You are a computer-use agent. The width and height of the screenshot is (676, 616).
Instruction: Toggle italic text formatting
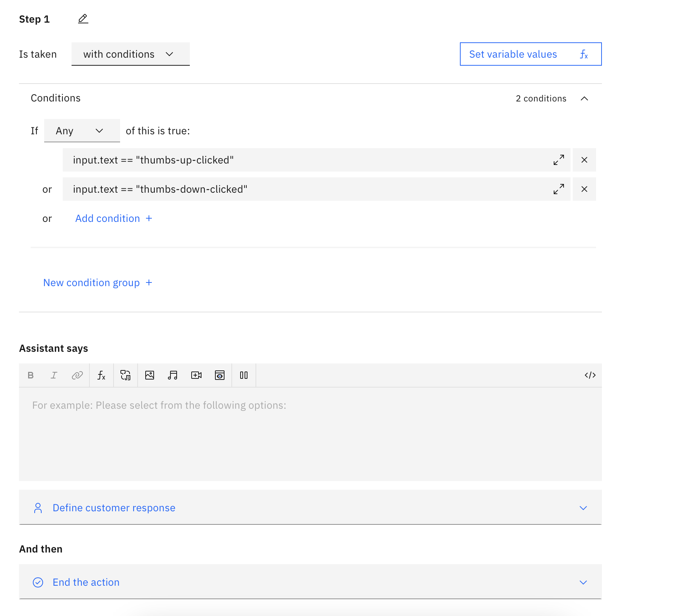coord(54,375)
